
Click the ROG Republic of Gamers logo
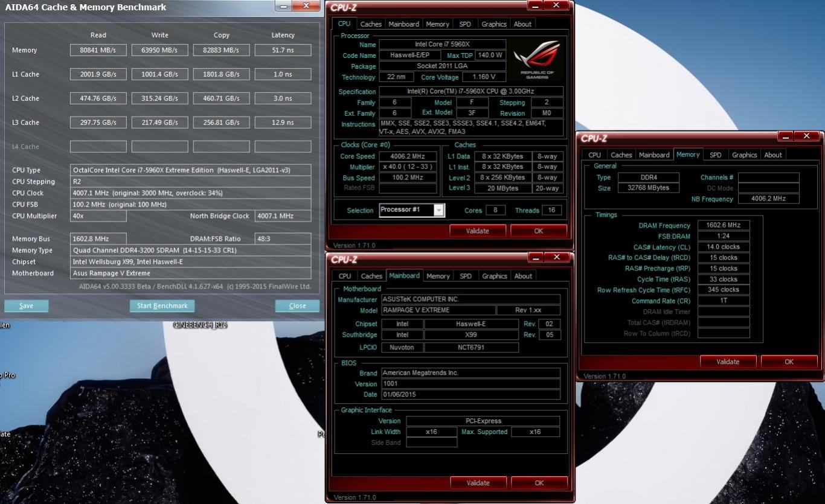click(537, 59)
